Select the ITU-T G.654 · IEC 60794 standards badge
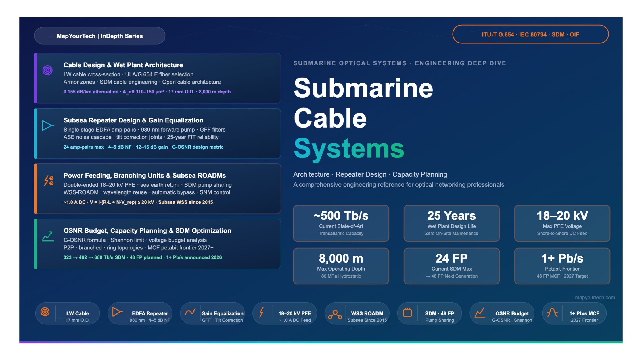The width and height of the screenshot is (644, 362). point(530,34)
